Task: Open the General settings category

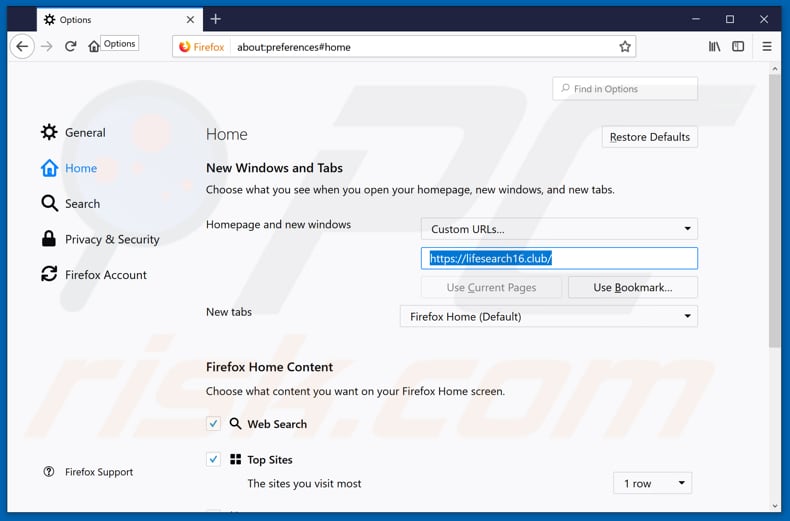Action: pos(74,133)
